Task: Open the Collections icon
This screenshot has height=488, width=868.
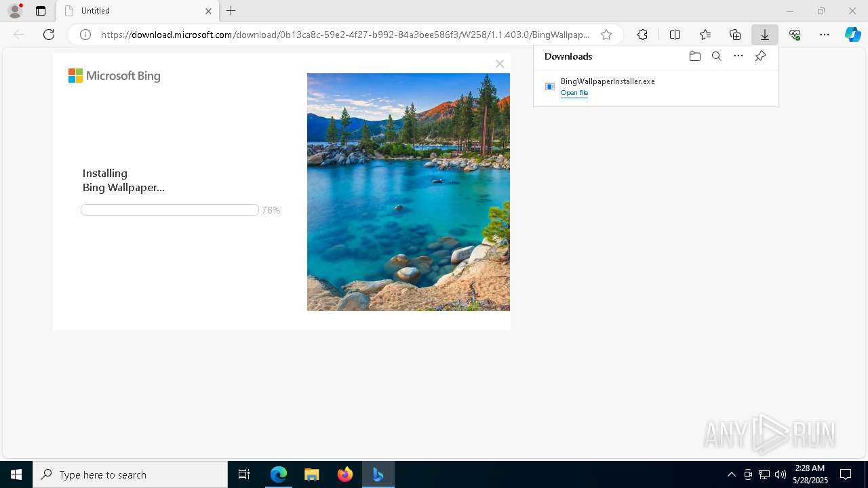Action: pos(735,35)
